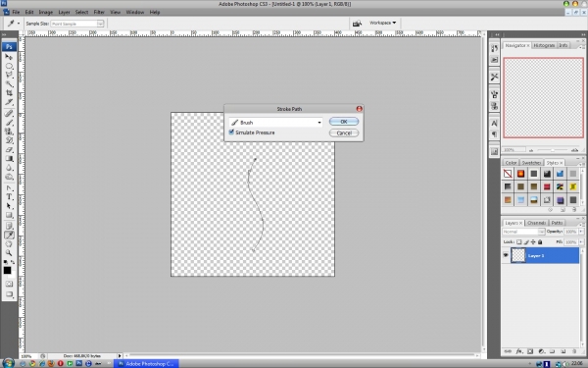Swap foreground and background colors
Image resolution: width=588 pixels, height=368 pixels.
(x=13, y=262)
